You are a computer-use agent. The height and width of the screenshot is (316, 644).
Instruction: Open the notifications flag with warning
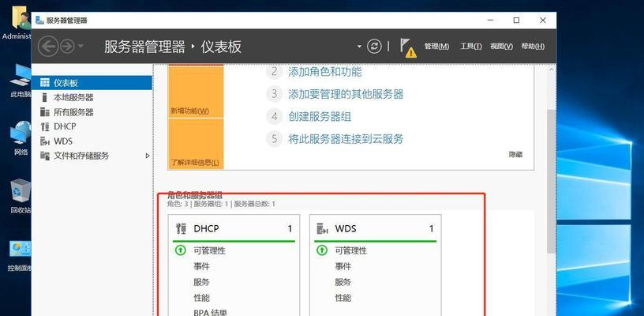point(407,47)
